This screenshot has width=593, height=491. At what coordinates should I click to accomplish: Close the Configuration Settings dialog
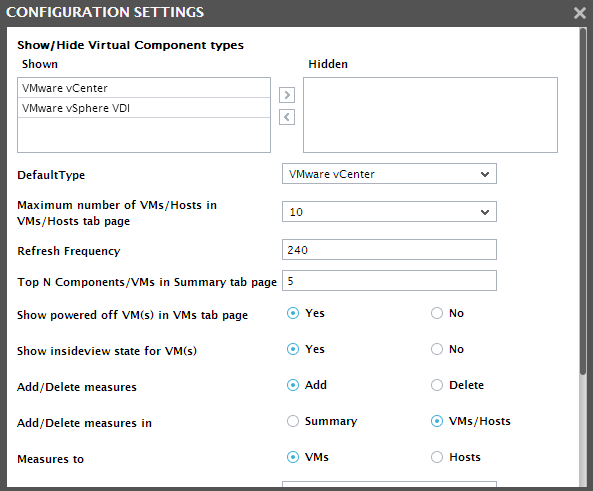(579, 13)
